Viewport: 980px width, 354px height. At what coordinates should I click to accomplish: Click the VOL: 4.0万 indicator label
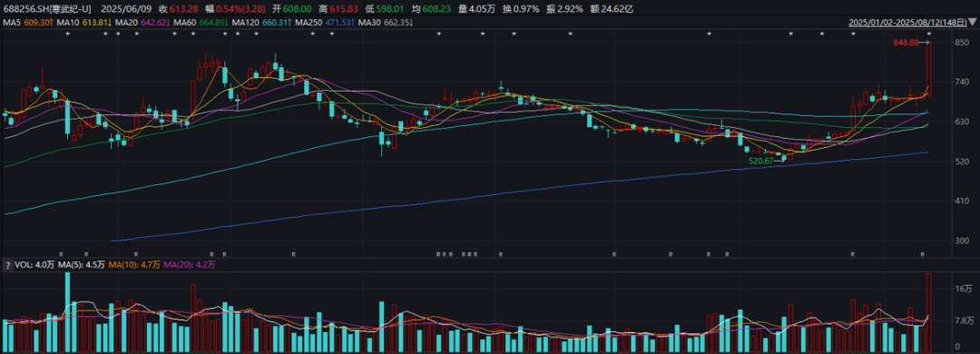[x=34, y=264]
